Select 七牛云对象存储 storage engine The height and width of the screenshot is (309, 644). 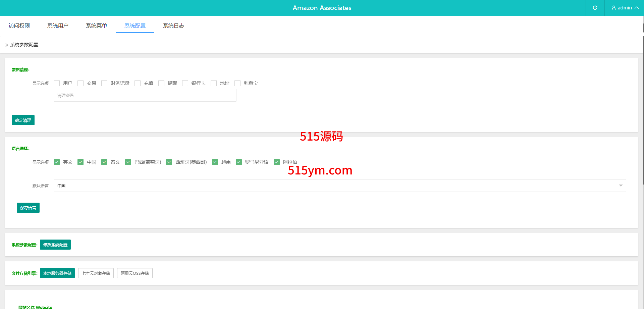pos(96,273)
